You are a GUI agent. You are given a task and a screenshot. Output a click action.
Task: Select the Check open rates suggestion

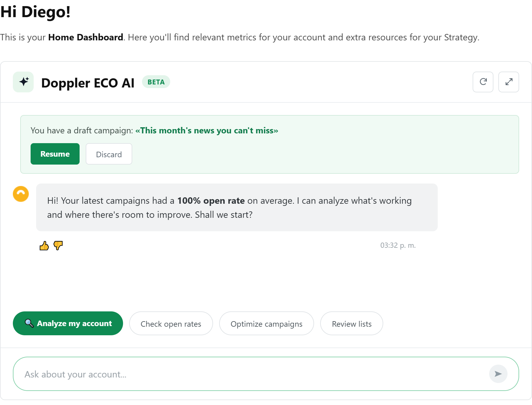pos(171,323)
